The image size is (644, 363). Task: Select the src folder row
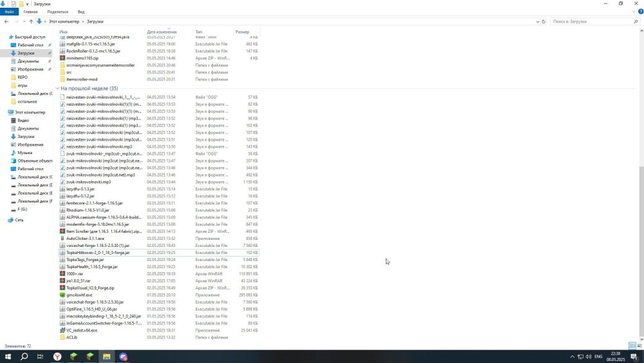pos(159,72)
